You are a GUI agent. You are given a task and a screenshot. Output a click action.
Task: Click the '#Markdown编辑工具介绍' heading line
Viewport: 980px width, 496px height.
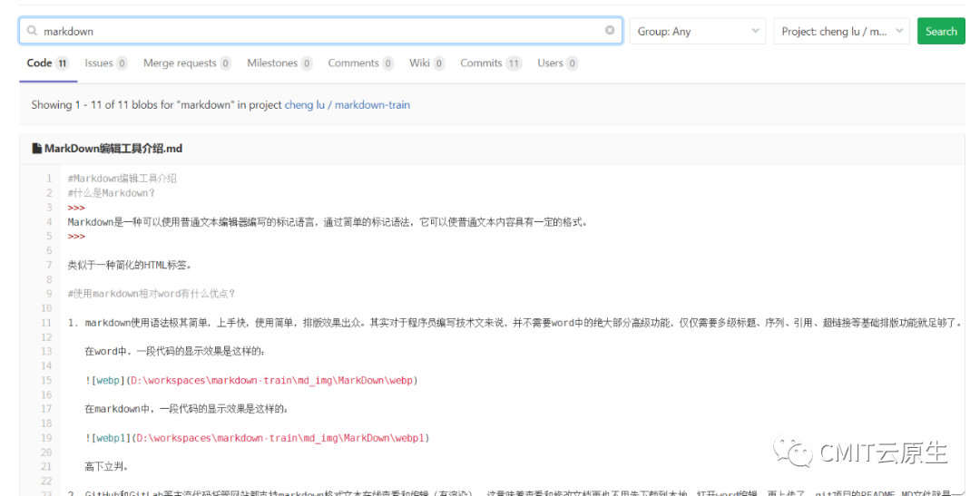click(x=122, y=179)
